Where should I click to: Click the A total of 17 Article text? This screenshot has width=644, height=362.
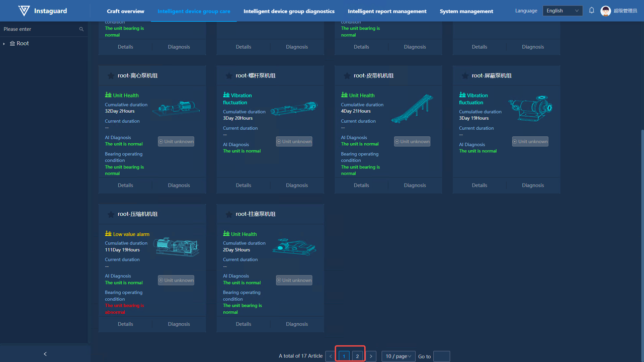coord(301,356)
